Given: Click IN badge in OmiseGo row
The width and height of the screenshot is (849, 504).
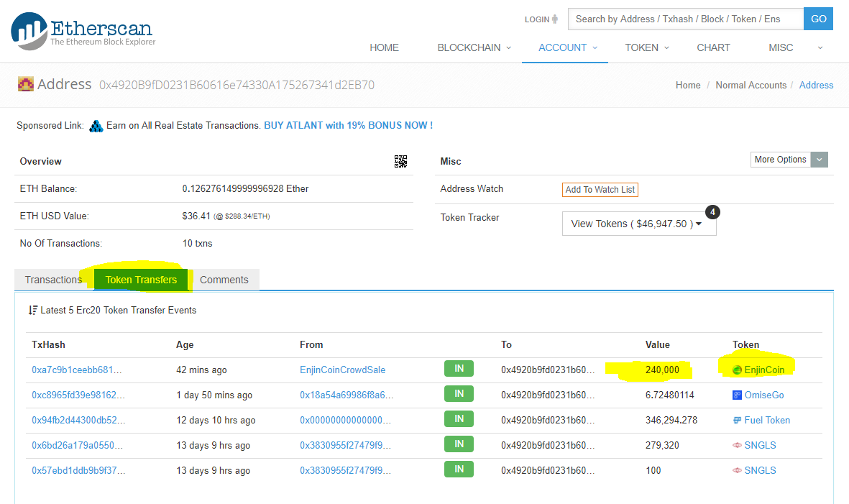Looking at the screenshot, I should pos(459,393).
